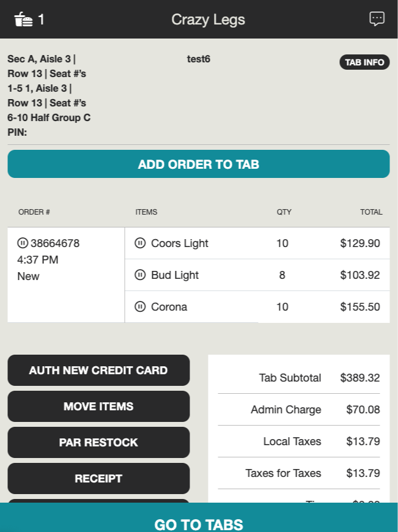Tap pause icon next to Corona
The image size is (398, 532).
point(140,307)
